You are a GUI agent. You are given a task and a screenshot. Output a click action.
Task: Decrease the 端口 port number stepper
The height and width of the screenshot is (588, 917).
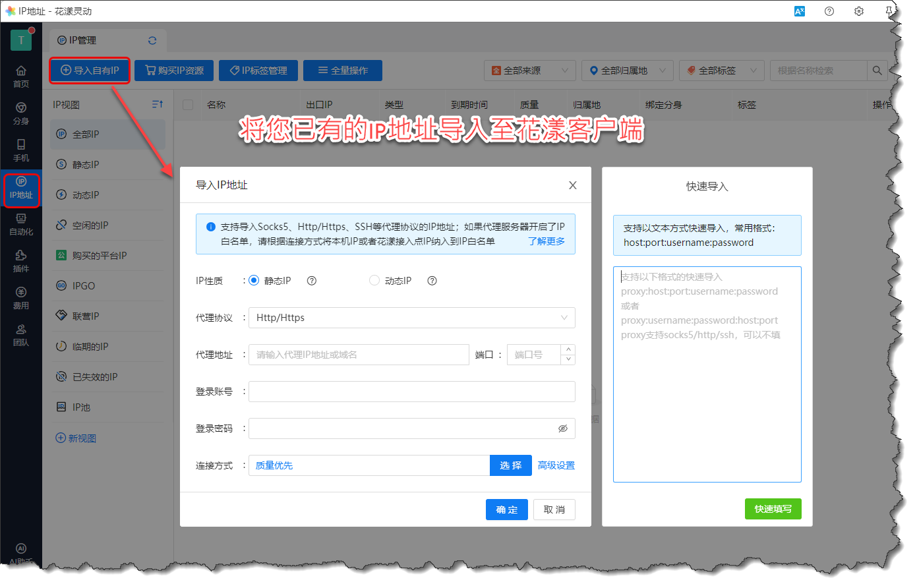[568, 359]
